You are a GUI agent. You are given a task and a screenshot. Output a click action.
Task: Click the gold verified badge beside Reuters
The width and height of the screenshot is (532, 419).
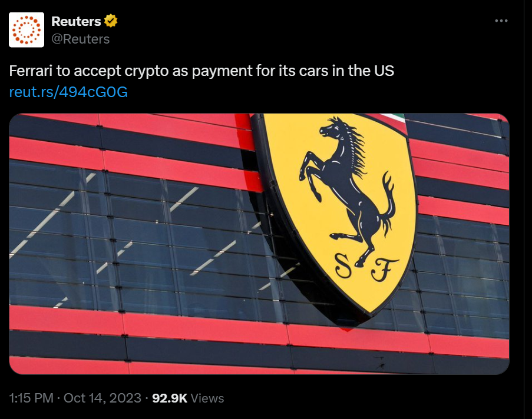tap(111, 21)
